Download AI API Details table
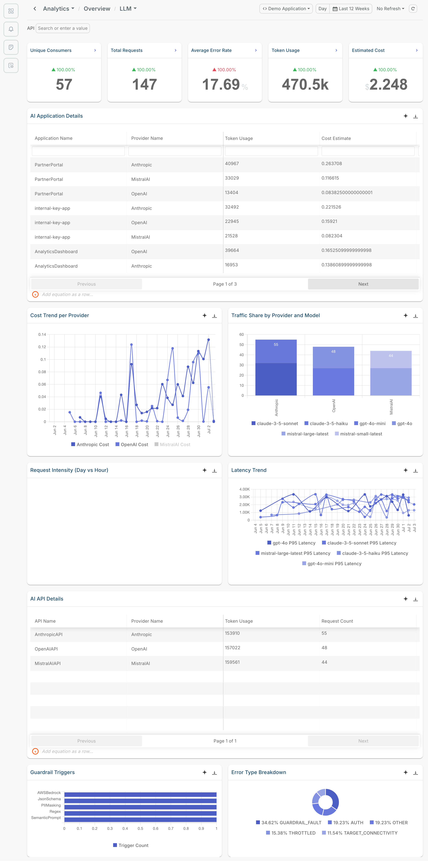 point(416,599)
